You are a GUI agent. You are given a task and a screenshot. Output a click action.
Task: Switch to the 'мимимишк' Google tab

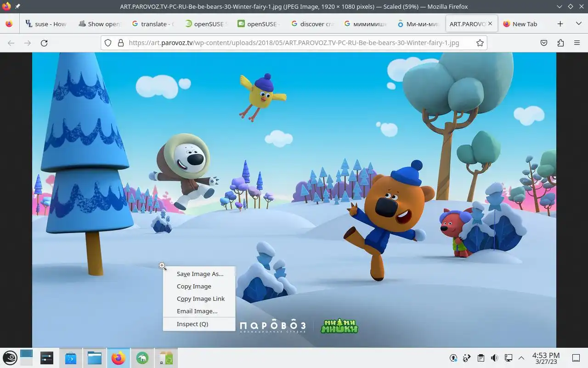coord(365,24)
